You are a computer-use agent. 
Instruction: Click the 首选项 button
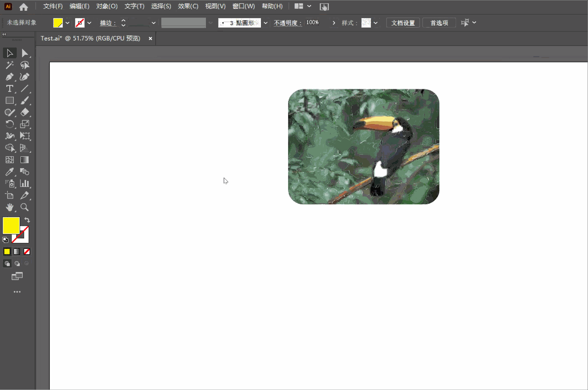pyautogui.click(x=439, y=23)
